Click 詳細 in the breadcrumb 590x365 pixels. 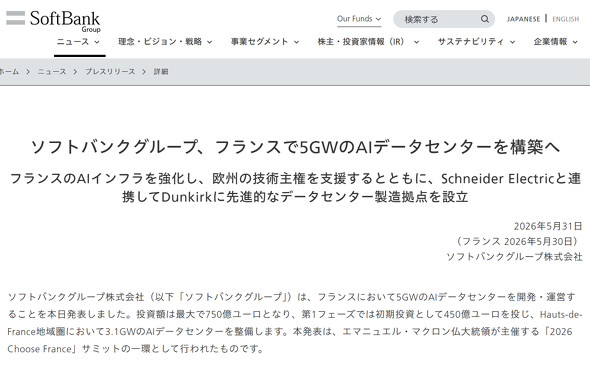(161, 71)
